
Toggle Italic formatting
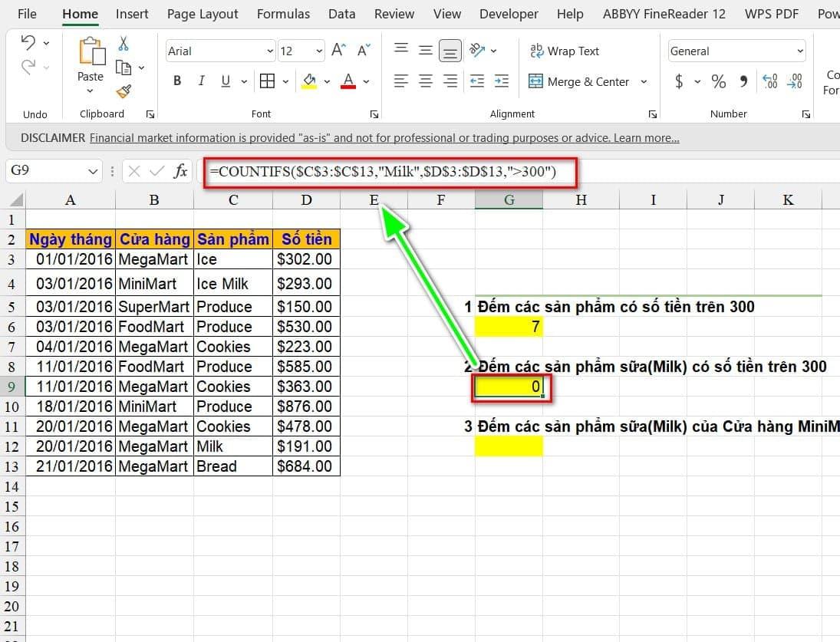click(201, 81)
